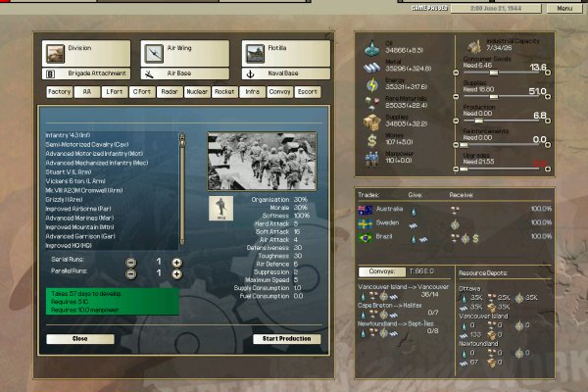Click the game date display
The height and width of the screenshot is (392, 588).
click(x=496, y=8)
